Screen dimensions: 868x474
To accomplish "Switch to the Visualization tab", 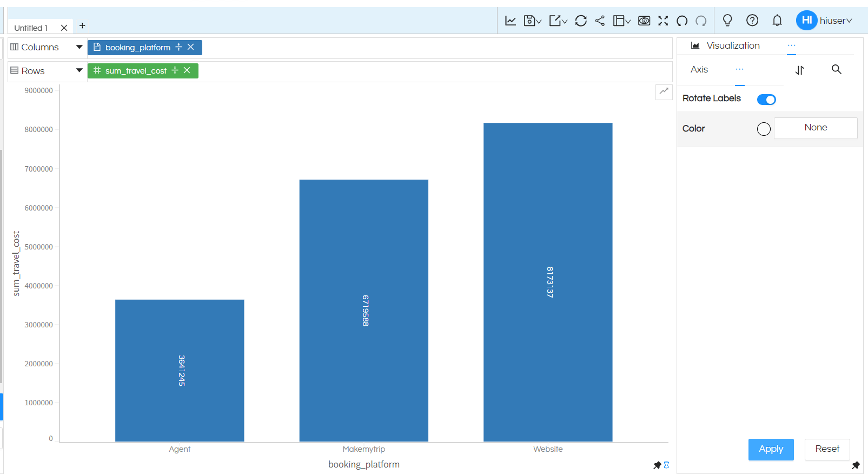I will (725, 45).
